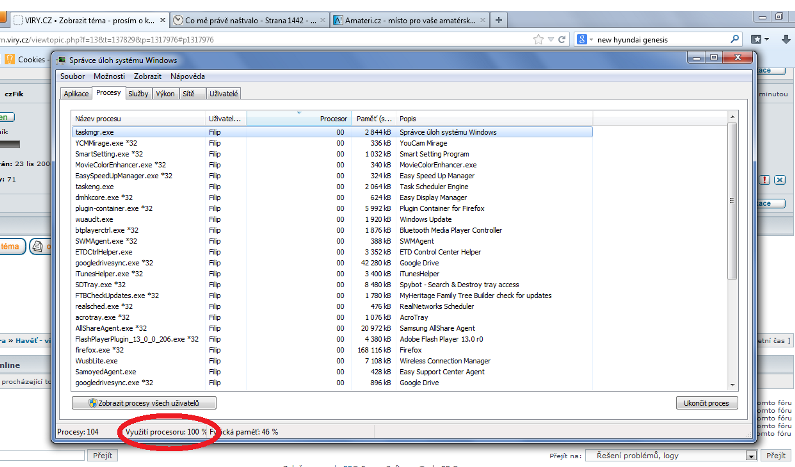Click the bookmark star in the address bar
The width and height of the screenshot is (795, 467).
[x=538, y=38]
